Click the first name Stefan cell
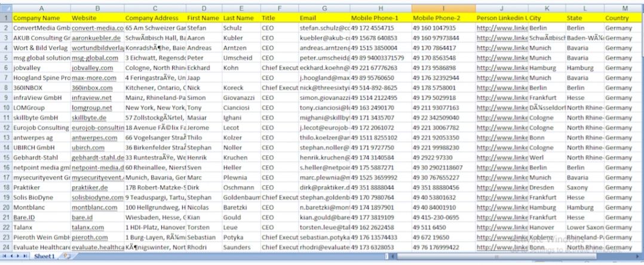644x265 pixels. pyautogui.click(x=204, y=28)
